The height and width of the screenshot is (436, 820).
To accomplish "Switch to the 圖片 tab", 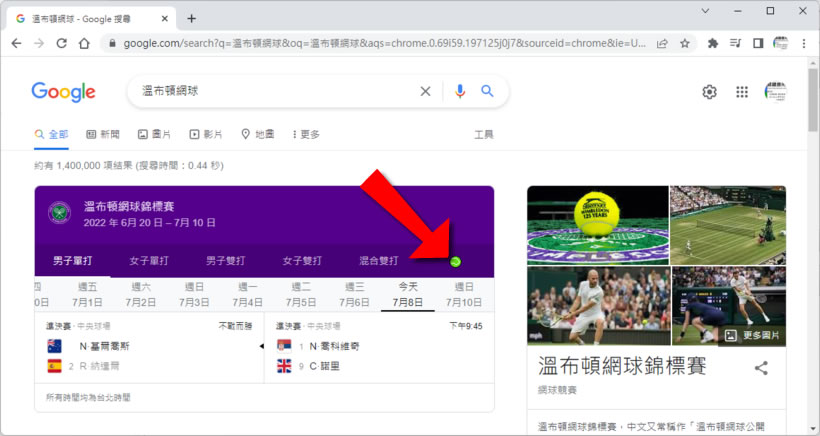I will point(154,134).
